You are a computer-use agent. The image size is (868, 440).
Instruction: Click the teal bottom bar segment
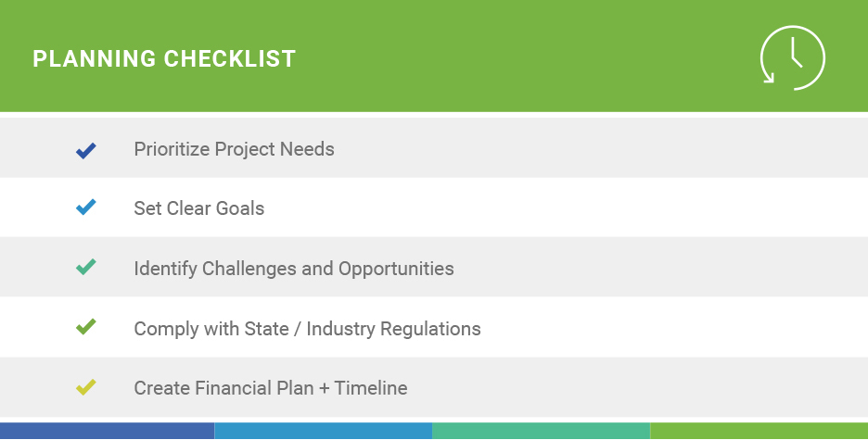pos(541,431)
